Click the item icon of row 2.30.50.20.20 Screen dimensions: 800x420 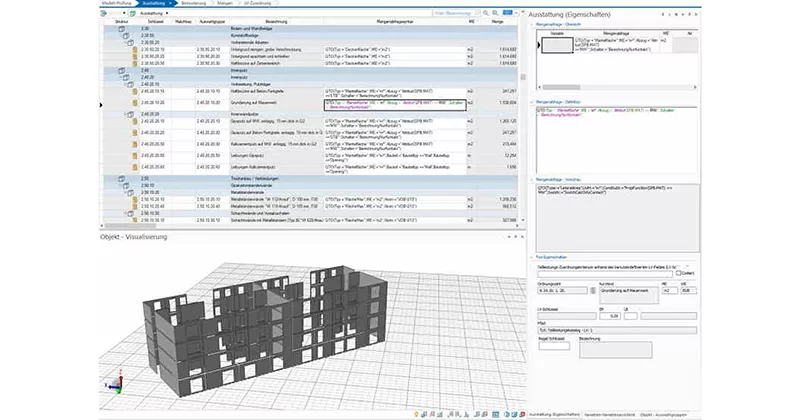pyautogui.click(x=135, y=57)
